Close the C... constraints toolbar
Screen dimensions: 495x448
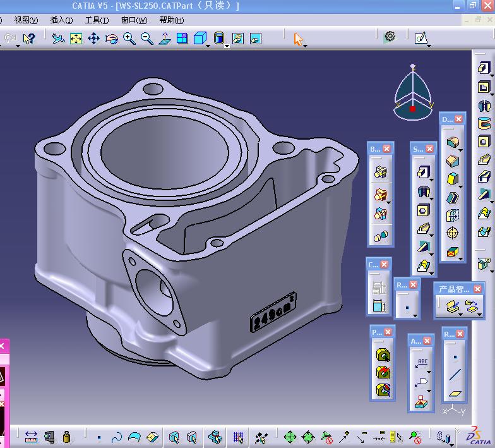pos(384,264)
